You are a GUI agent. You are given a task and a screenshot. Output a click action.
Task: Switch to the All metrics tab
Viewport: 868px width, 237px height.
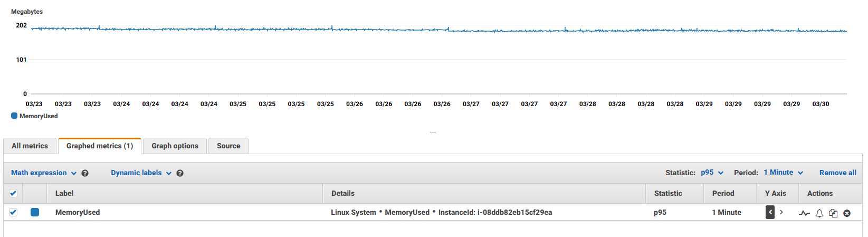[x=30, y=146]
